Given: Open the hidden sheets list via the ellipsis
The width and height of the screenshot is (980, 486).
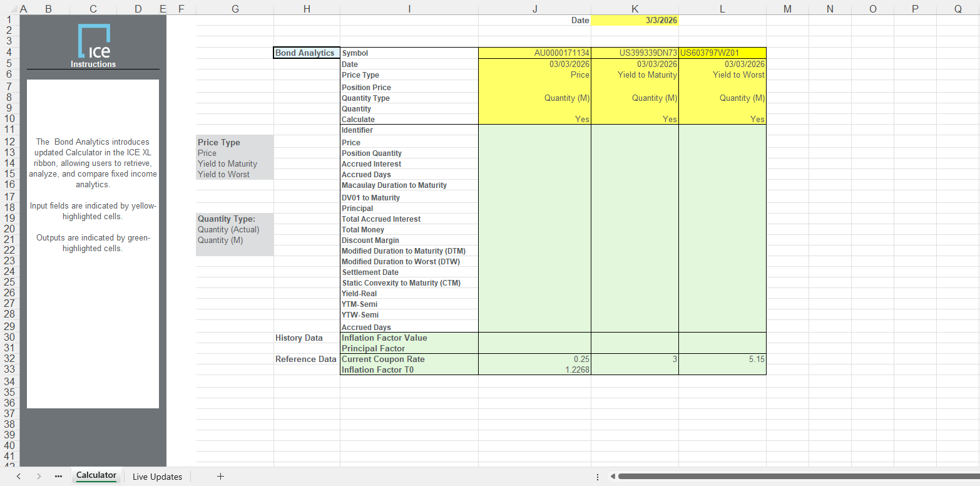Looking at the screenshot, I should click(58, 477).
